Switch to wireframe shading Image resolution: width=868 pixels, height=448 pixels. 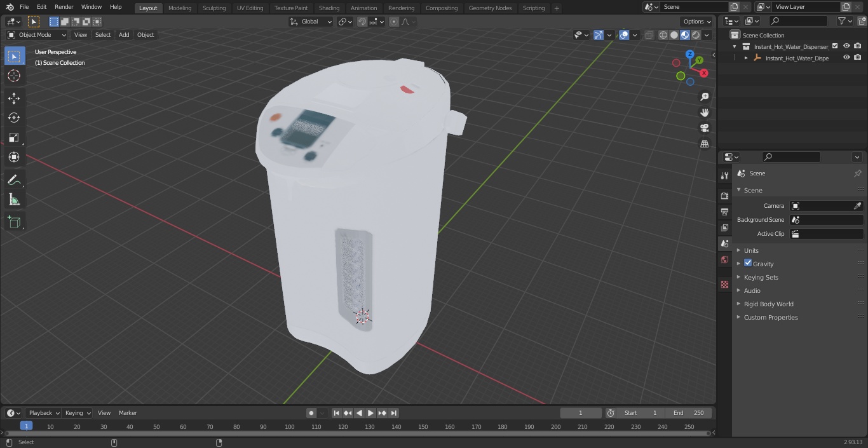coord(663,35)
